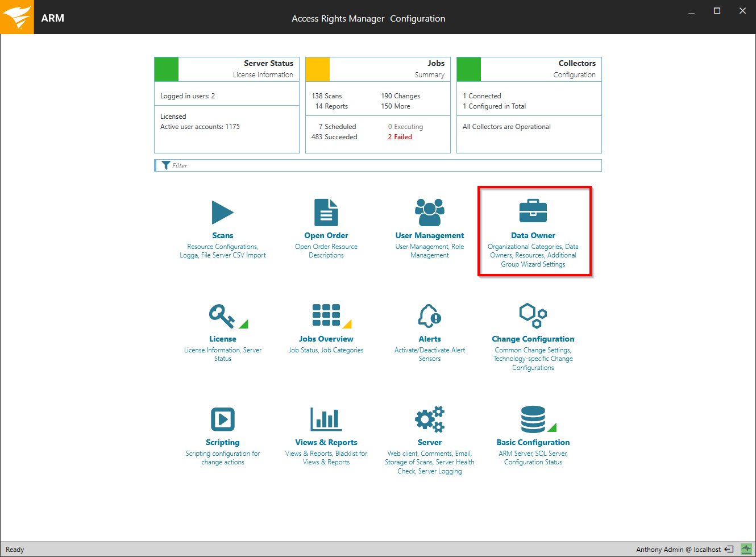The image size is (756, 557).
Task: Click the logout icon next to localhost
Action: (x=729, y=549)
